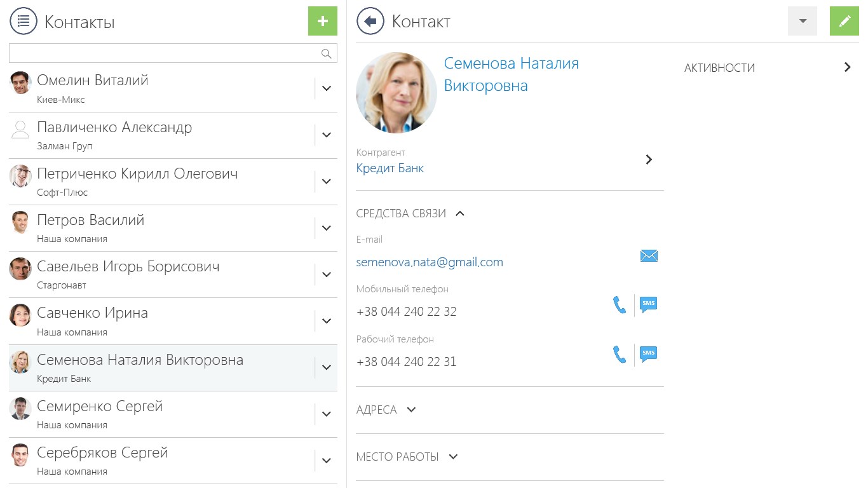Open the dropdown arrow next to the edit button
Screen dimensions: 868x488
802,21
